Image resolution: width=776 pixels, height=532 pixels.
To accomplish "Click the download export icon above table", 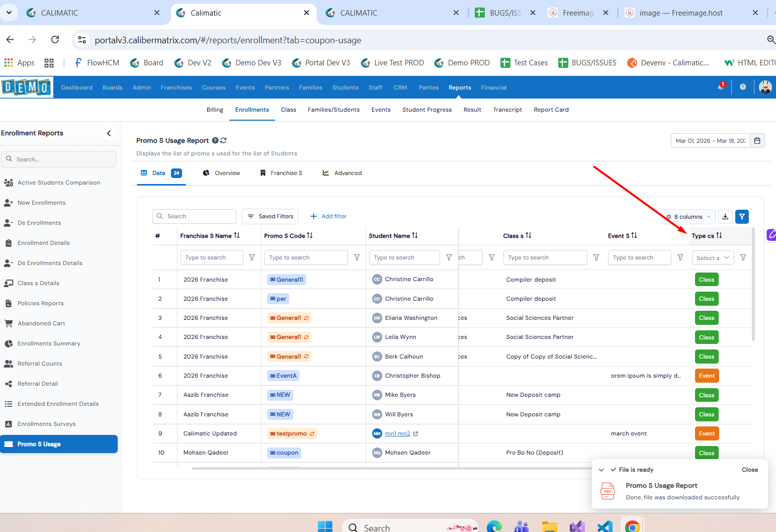I will click(725, 217).
